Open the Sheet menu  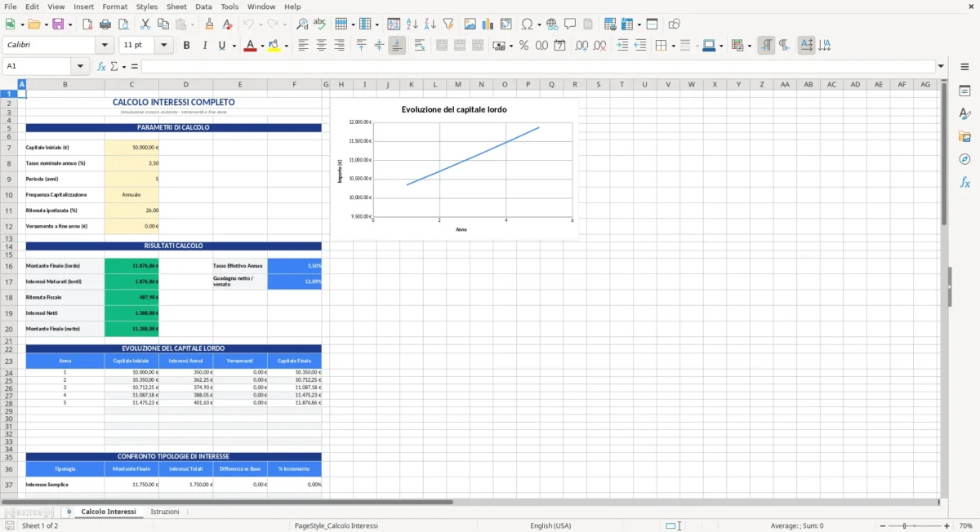tap(176, 7)
